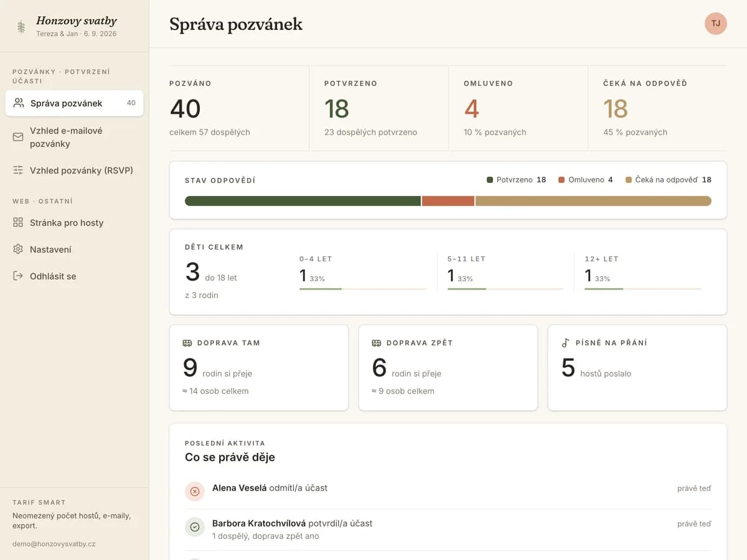
Task: Click the právě teď timestamp for Alena Veselá
Action: pyautogui.click(x=694, y=488)
